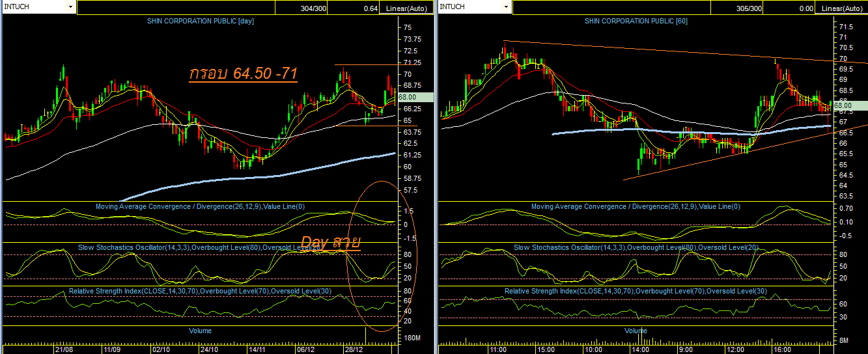Click the SHIN CORPORATION PUBLIC [60] chart title
Image resolution: width=868 pixels, height=354 pixels.
coord(636,21)
